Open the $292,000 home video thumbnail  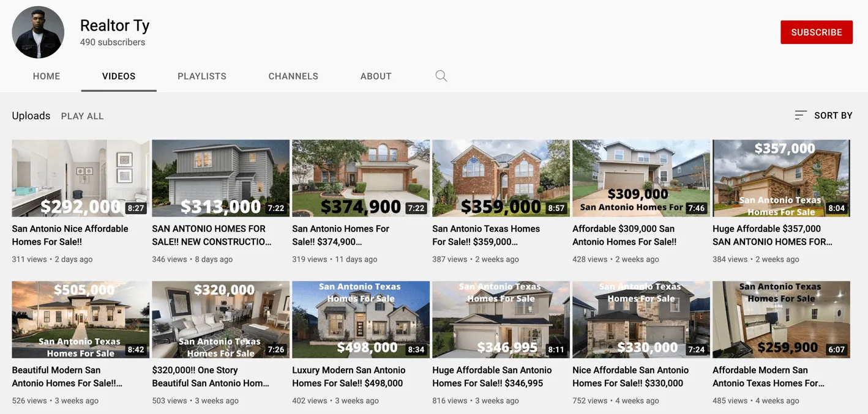pyautogui.click(x=80, y=178)
